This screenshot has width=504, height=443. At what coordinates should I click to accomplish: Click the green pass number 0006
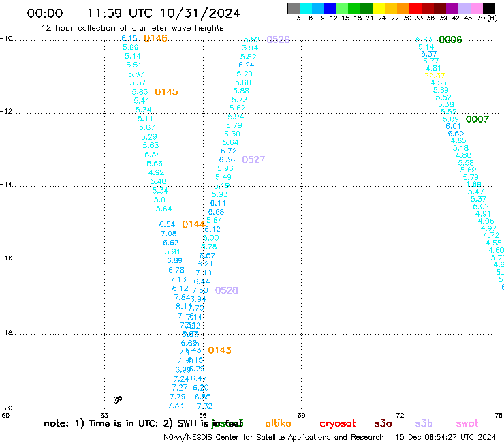pyautogui.click(x=450, y=40)
